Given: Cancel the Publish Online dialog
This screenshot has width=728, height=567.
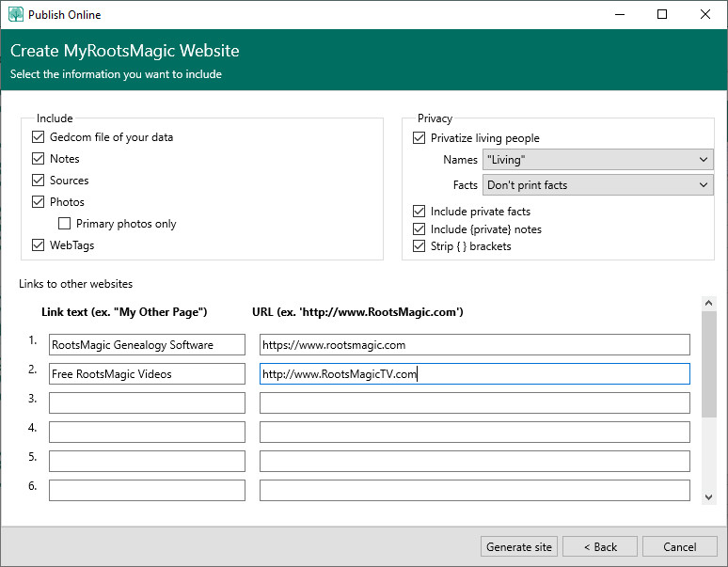Looking at the screenshot, I should click(679, 546).
